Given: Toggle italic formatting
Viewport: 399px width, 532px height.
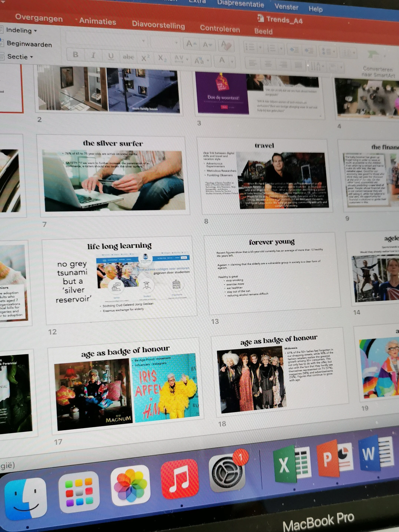Looking at the screenshot, I should pyautogui.click(x=93, y=56).
